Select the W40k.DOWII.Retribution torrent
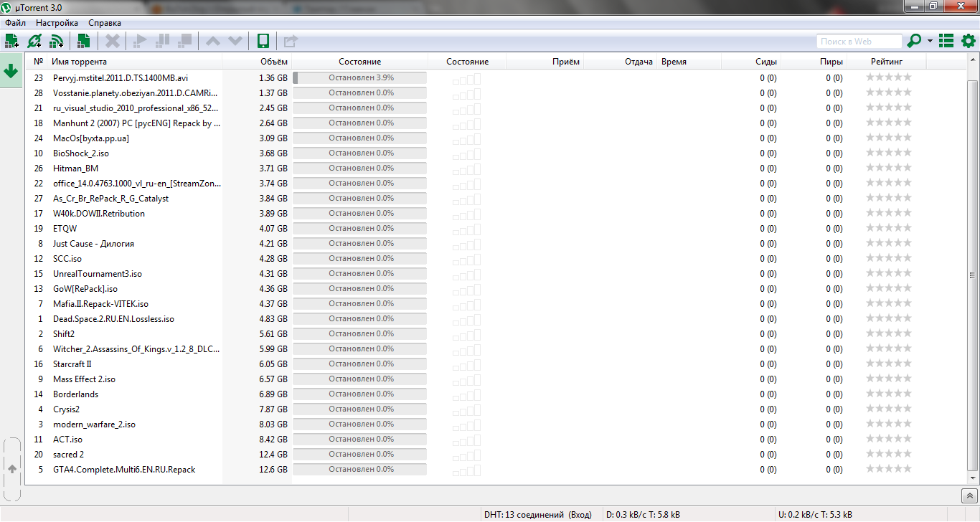 point(99,213)
